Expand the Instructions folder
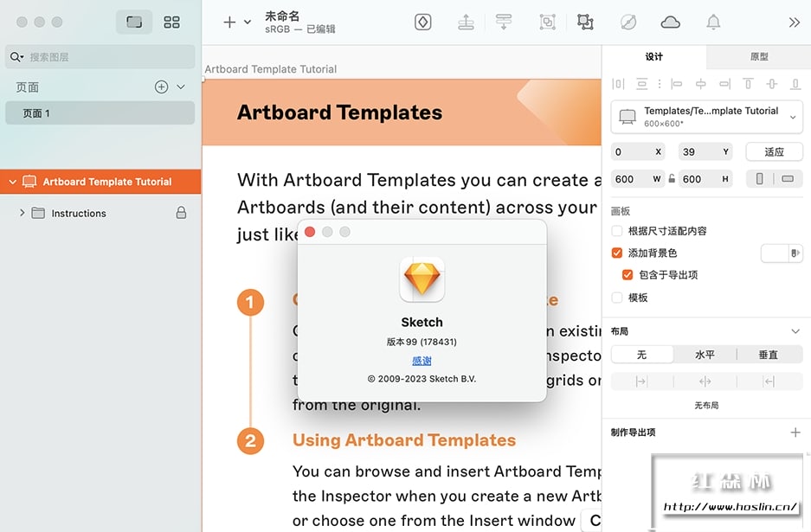Screen dimensions: 811x532 (22, 213)
